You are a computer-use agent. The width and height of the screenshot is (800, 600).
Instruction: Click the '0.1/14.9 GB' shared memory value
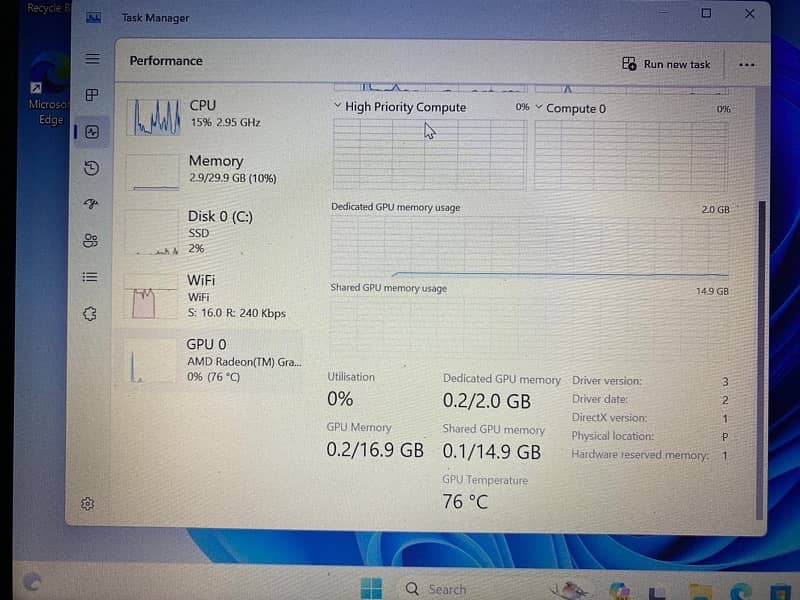pos(491,452)
